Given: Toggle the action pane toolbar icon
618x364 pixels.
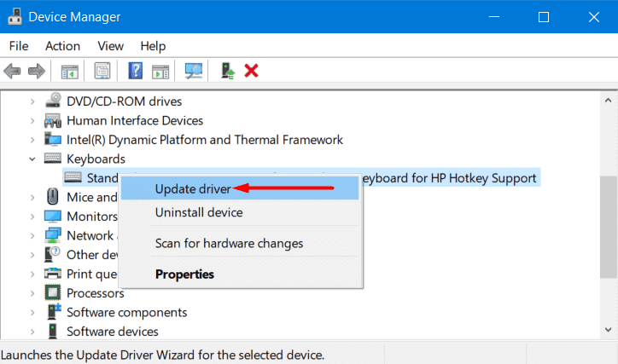Looking at the screenshot, I should point(160,72).
